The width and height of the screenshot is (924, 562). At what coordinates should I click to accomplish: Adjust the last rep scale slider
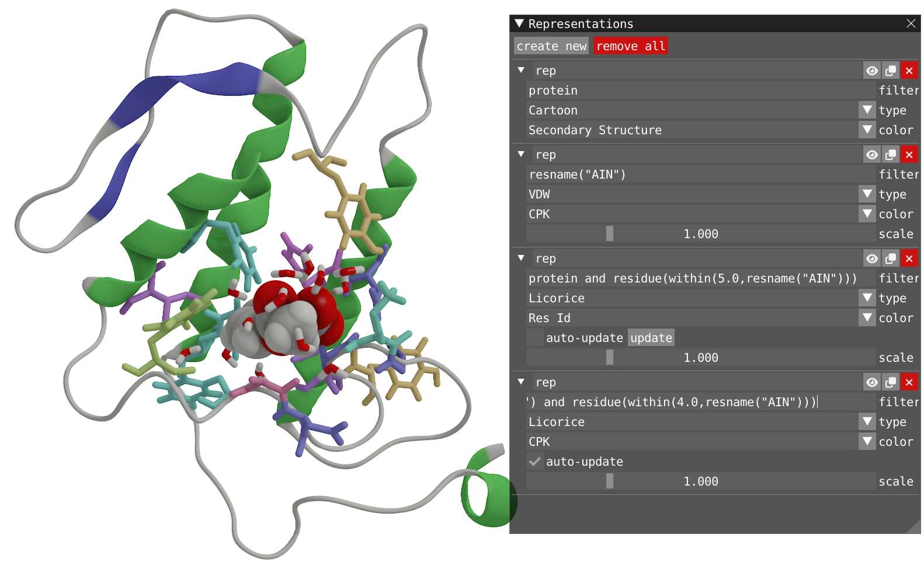coord(700,481)
